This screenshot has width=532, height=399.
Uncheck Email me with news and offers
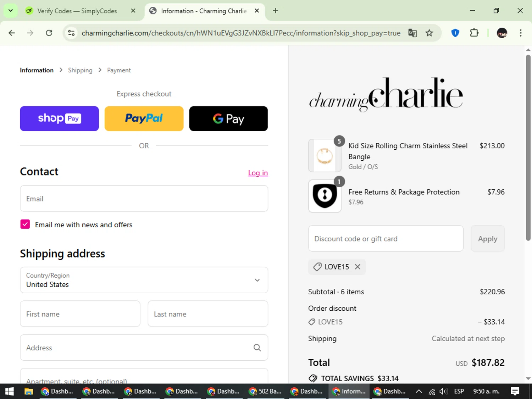(x=25, y=224)
